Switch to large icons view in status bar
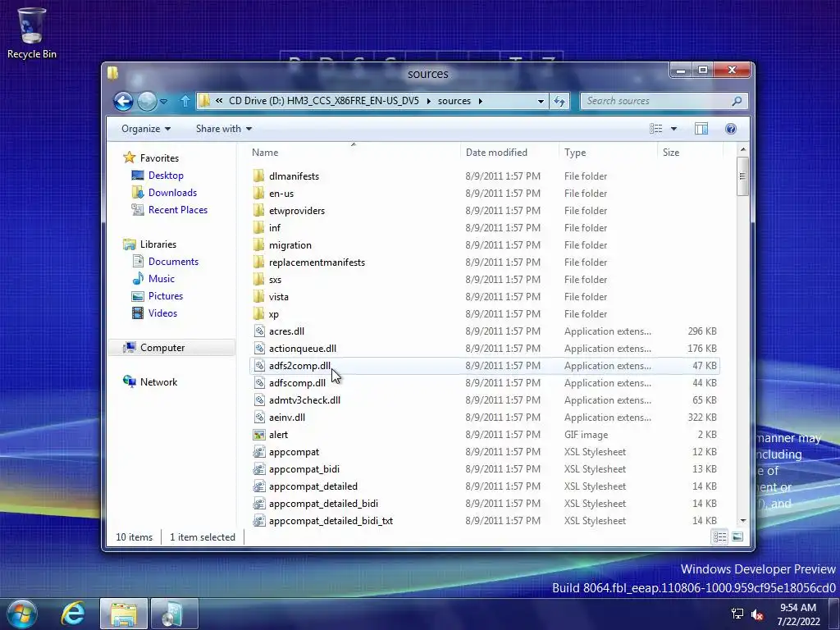This screenshot has width=840, height=630. click(737, 536)
